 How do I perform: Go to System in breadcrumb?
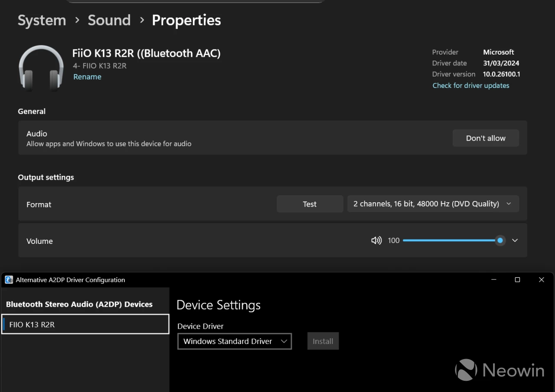tap(42, 20)
